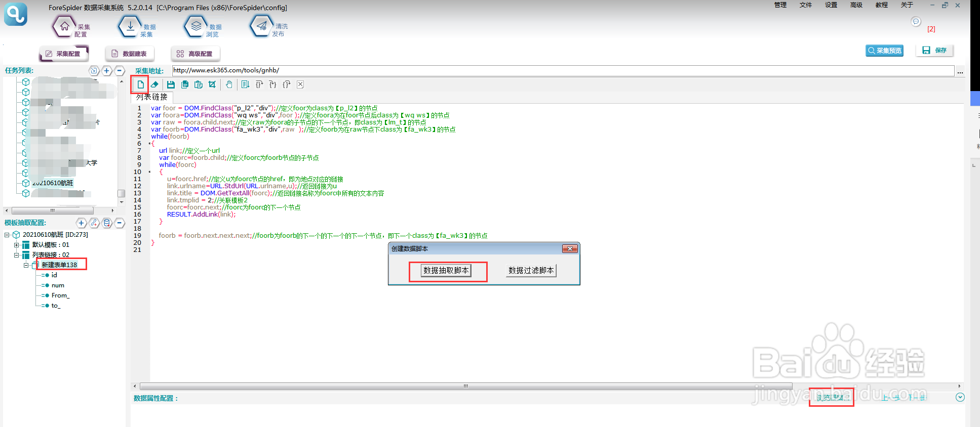The width and height of the screenshot is (980, 427).
Task: Click the third braces step icon
Action: [x=287, y=84]
